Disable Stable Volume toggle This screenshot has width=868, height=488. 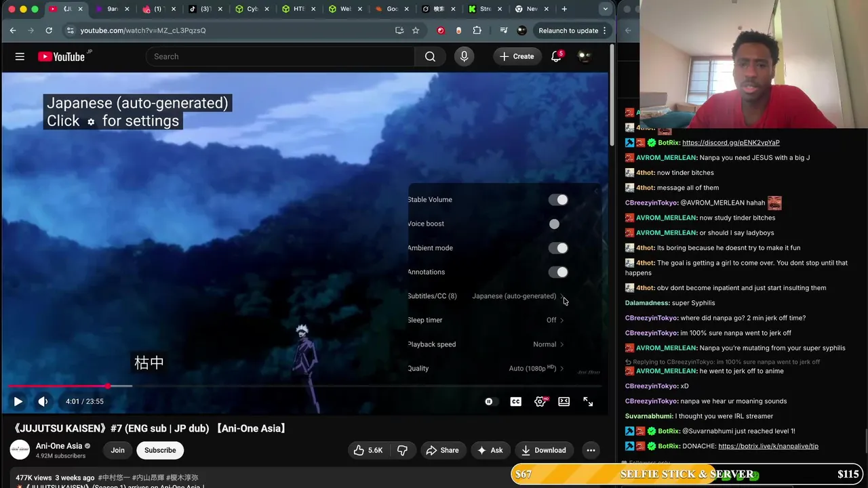pyautogui.click(x=558, y=200)
